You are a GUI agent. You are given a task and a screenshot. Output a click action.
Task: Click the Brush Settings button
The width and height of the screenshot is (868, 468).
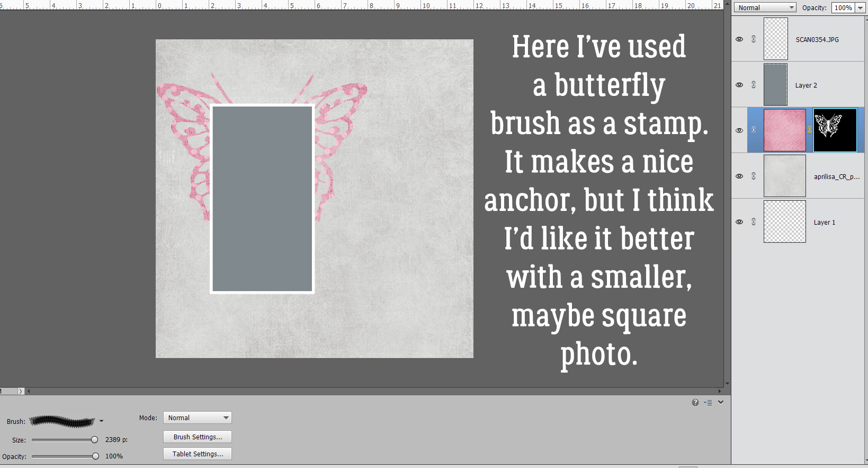(x=198, y=437)
